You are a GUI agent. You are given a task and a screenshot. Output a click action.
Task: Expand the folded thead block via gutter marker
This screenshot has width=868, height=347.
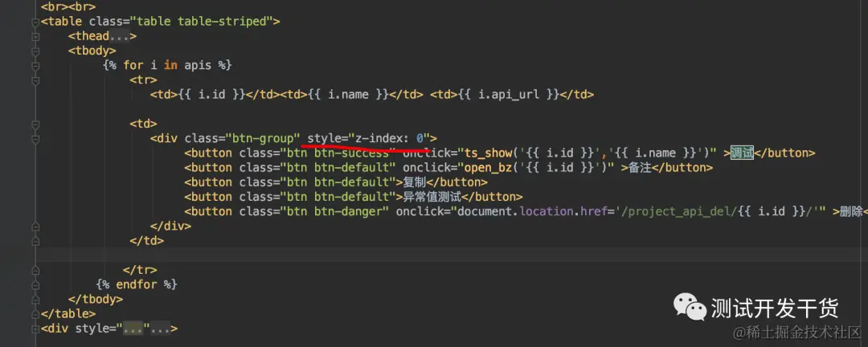[x=35, y=36]
